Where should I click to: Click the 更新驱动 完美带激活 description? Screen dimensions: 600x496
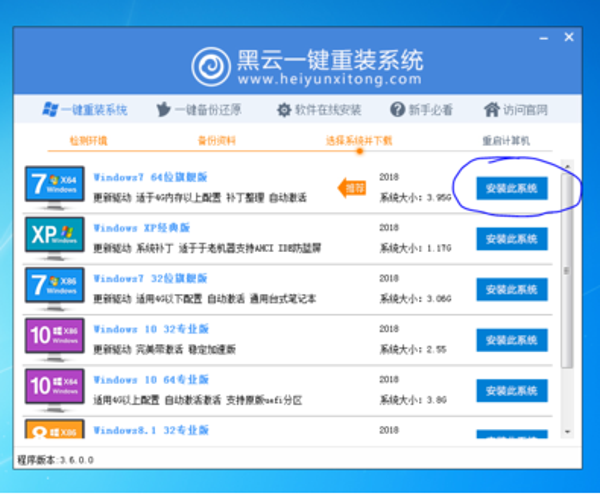(x=165, y=349)
